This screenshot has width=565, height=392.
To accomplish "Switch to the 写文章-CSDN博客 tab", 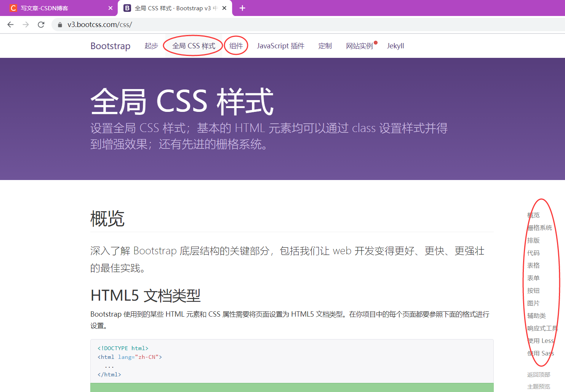I will pos(59,8).
